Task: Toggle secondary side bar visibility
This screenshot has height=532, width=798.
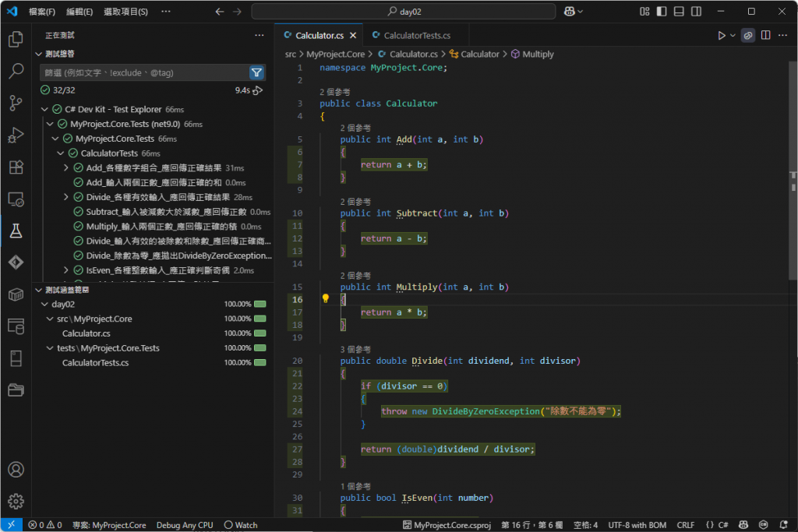Action: pos(696,11)
